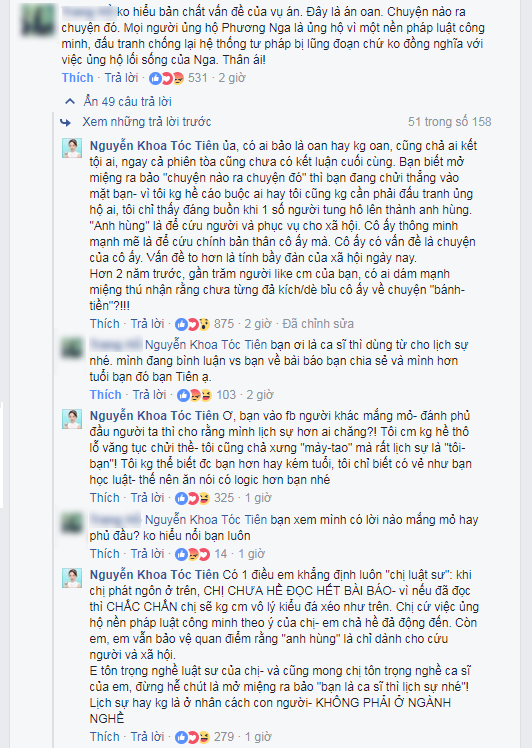
Task: Click tagged name Nguyễn Khoa Tóc Tiên in the 14-reaction reply
Action: click(206, 520)
